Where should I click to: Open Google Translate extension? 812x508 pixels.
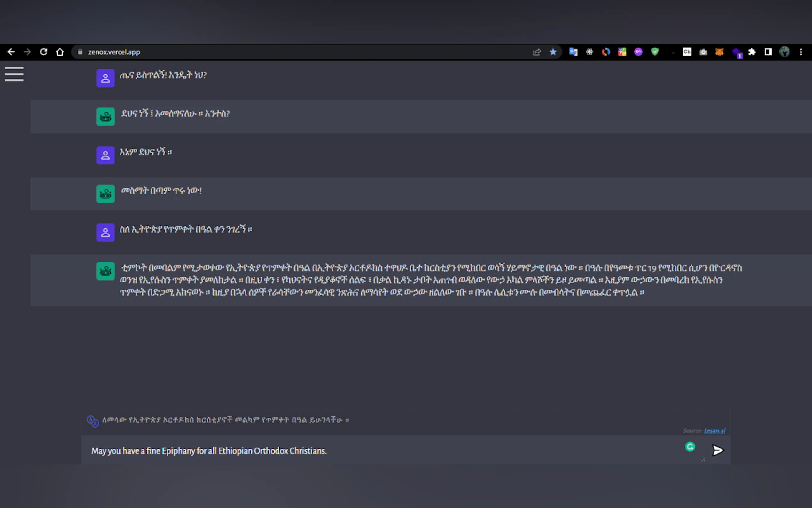(573, 52)
